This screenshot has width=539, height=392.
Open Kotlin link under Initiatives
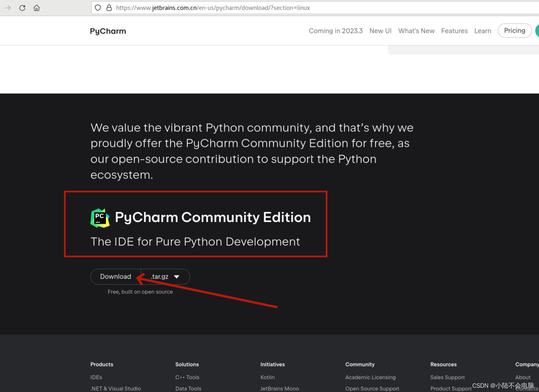tap(268, 377)
